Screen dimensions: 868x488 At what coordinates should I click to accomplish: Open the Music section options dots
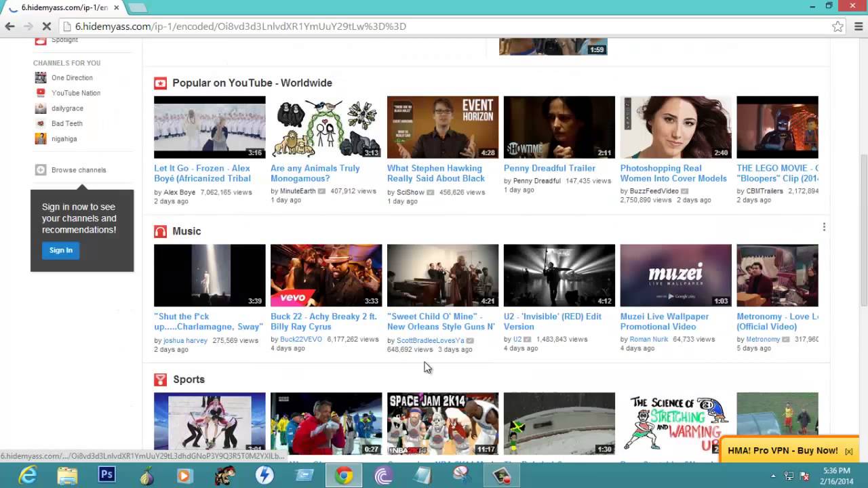tap(824, 227)
